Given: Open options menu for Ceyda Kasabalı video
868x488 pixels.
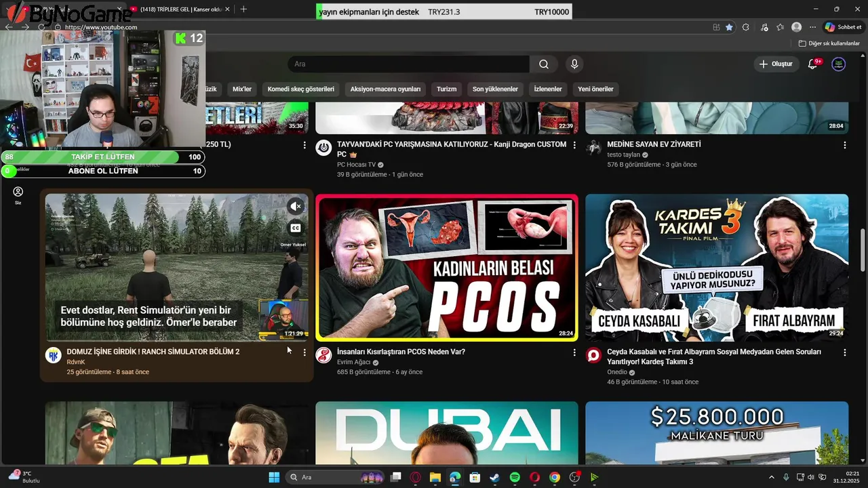Looking at the screenshot, I should [845, 352].
